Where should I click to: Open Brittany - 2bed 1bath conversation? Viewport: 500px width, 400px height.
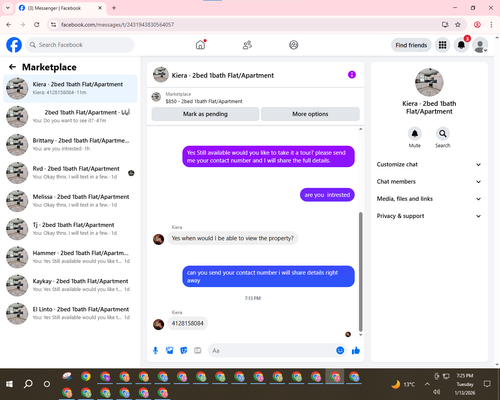[70, 145]
